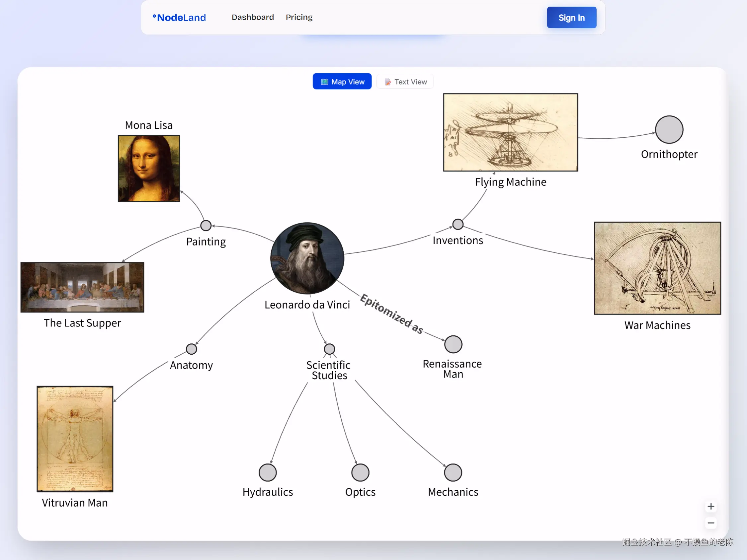
Task: Click the zoom out minus icon
Action: click(x=710, y=523)
